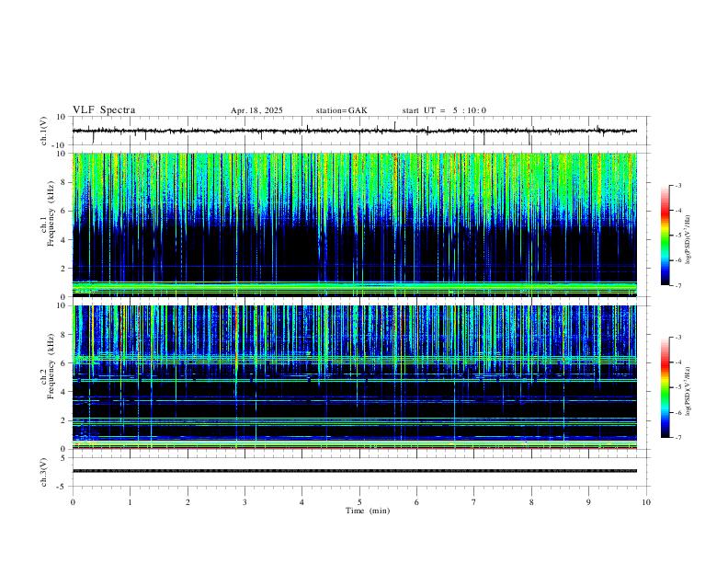
Task: Click the "-5" tick on ch.3(V) axis
Action: [x=63, y=487]
